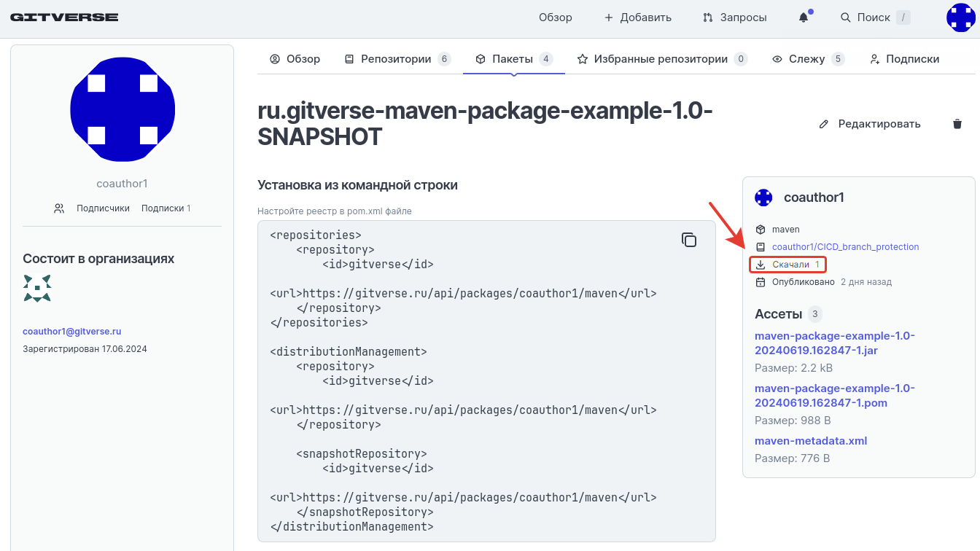980x551 pixels.
Task: Click Размер: 2.2 kB text
Action: click(793, 368)
